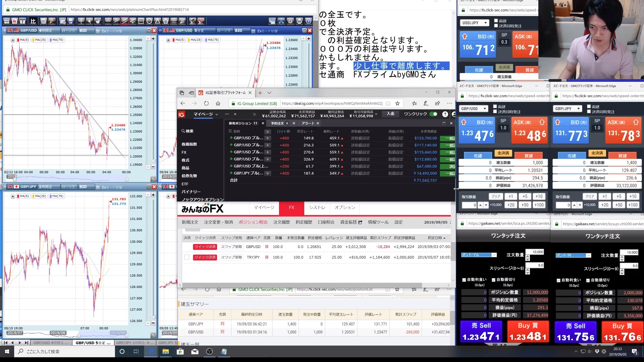Open the GBP/USD pair dropdown in speed order
Viewport: 644px width, 362px height.
(x=473, y=109)
